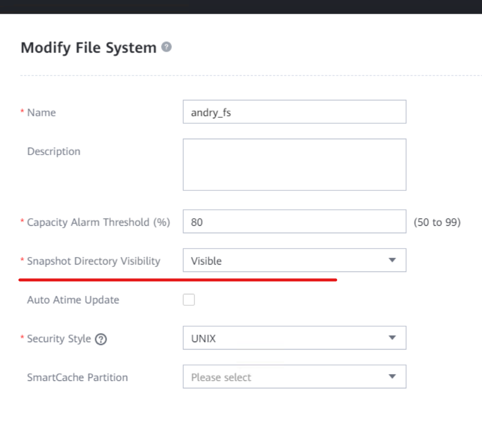Enable the Auto Atime Update checkbox
482x448 pixels.
[189, 300]
